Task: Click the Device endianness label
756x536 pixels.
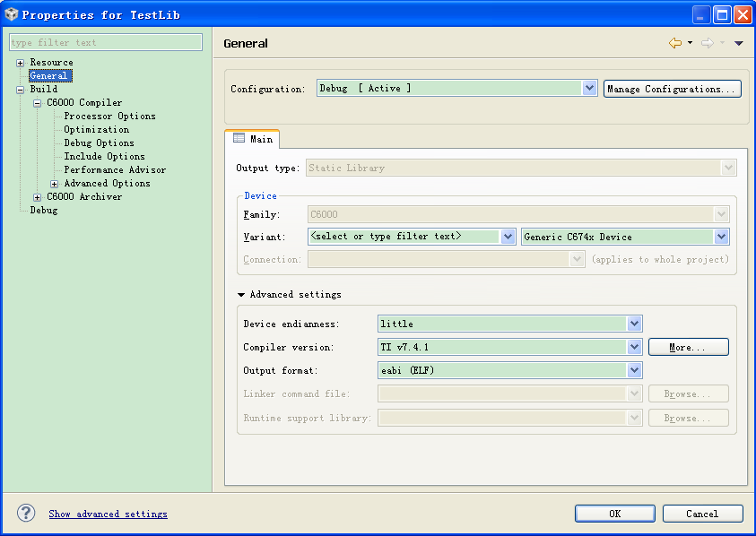Action: click(x=291, y=324)
